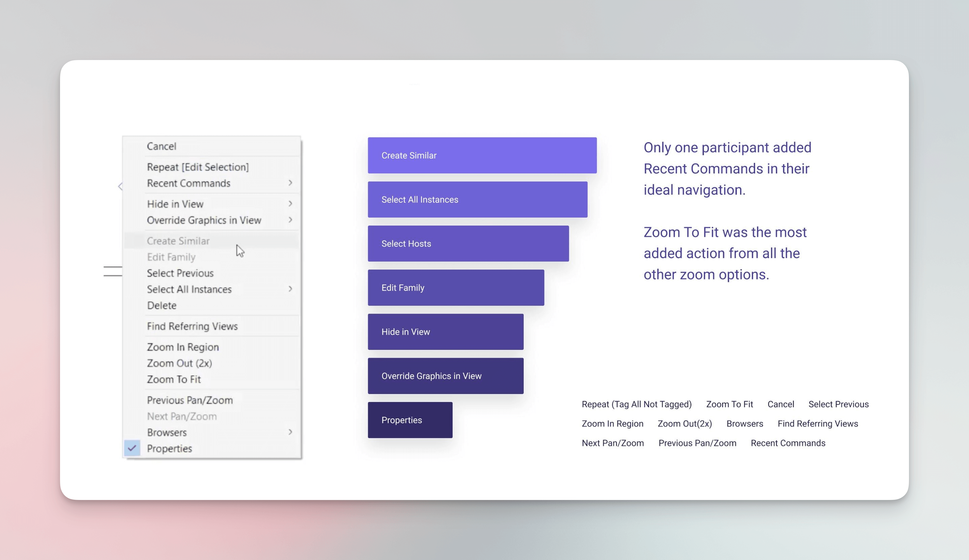Click the small left chevron beside menu
The image size is (969, 560).
pyautogui.click(x=120, y=186)
